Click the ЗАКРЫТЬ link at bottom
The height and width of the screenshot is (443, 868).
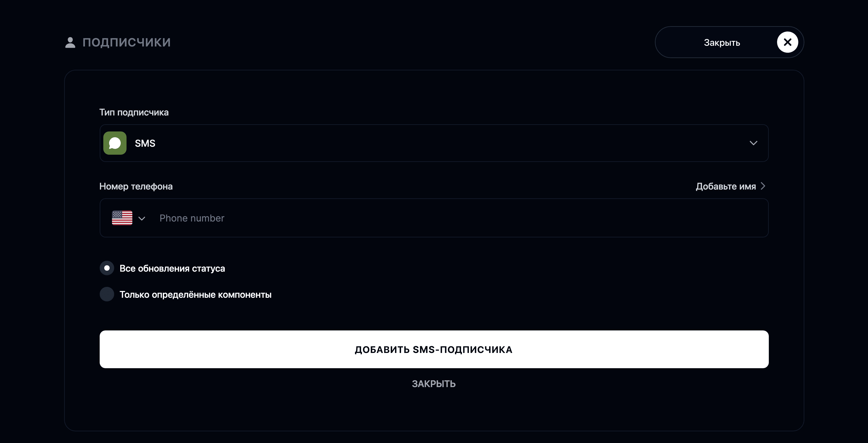(x=434, y=384)
